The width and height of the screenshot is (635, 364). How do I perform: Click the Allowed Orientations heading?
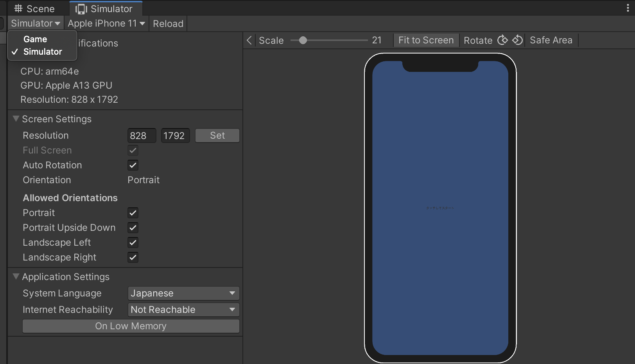(x=70, y=198)
